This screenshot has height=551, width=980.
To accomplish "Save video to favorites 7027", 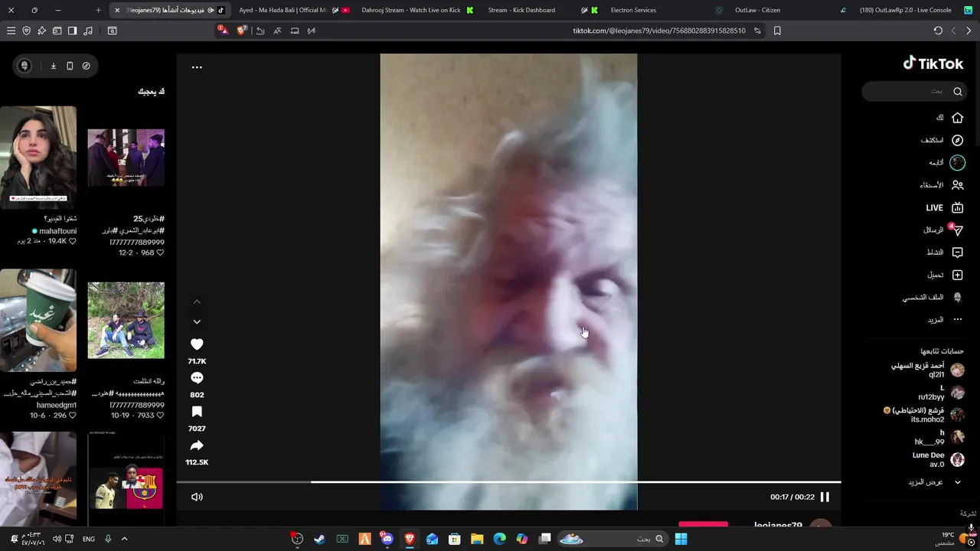I will [x=197, y=412].
